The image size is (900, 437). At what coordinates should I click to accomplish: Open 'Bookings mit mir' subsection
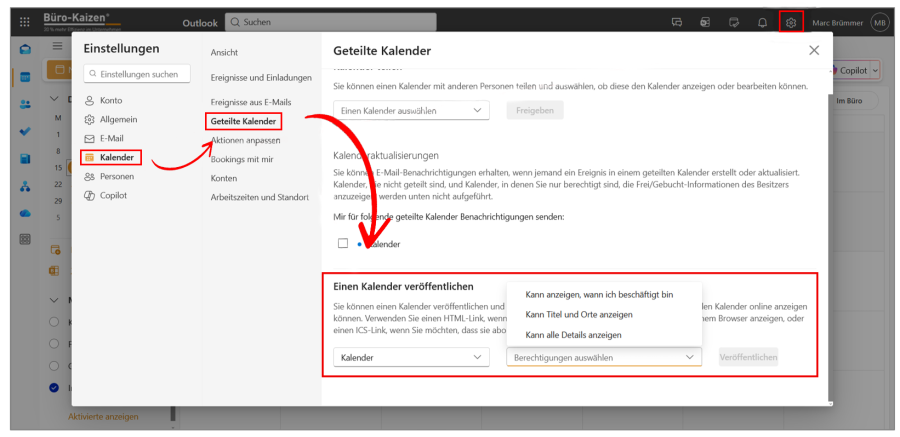point(242,159)
